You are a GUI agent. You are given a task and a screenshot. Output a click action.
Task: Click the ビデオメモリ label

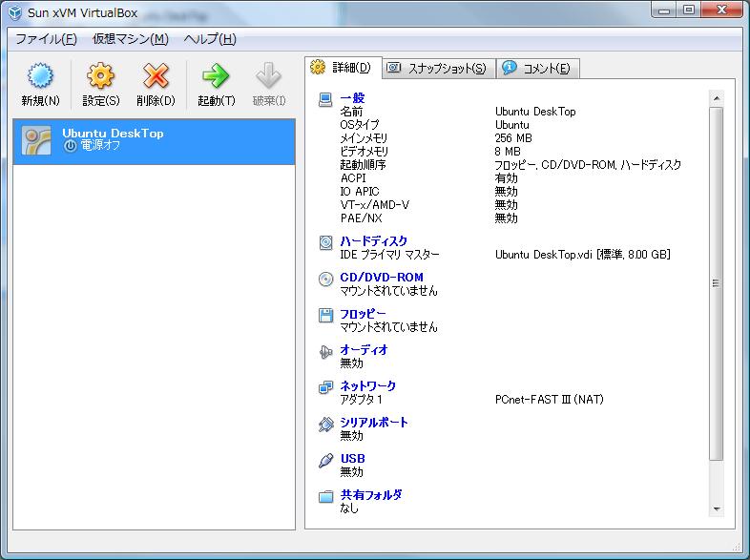tap(364, 152)
